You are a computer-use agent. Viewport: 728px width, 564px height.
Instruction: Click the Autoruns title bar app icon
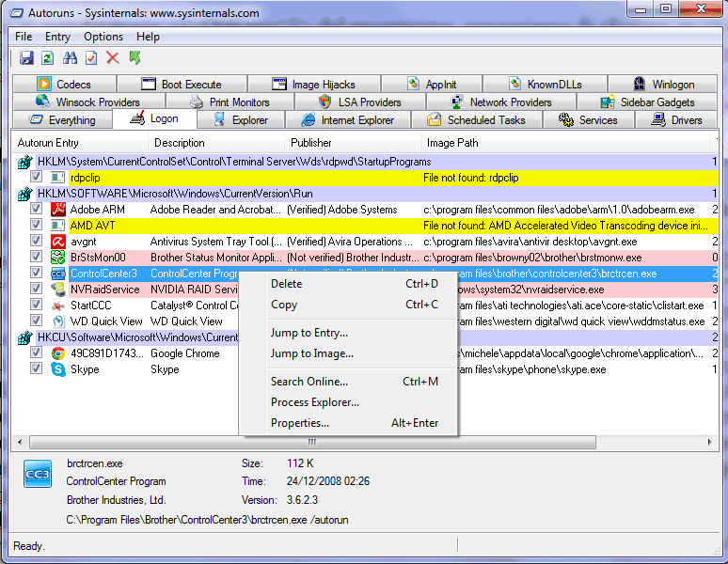click(x=17, y=13)
